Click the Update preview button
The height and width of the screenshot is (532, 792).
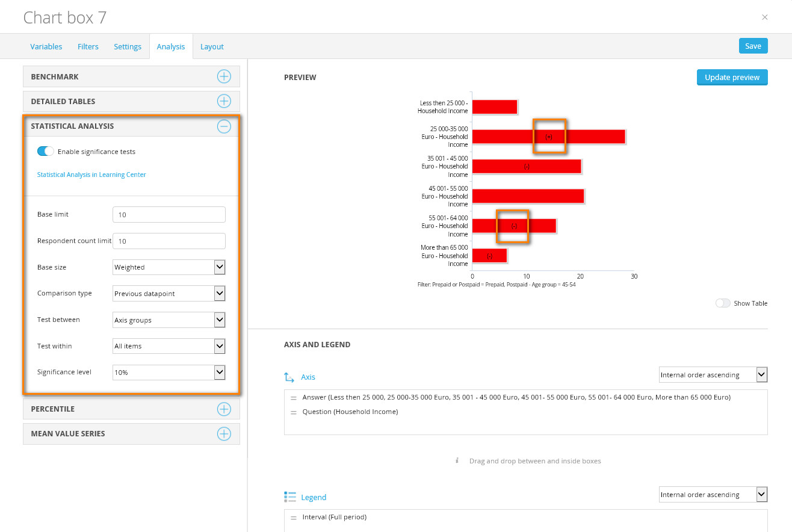click(x=732, y=77)
